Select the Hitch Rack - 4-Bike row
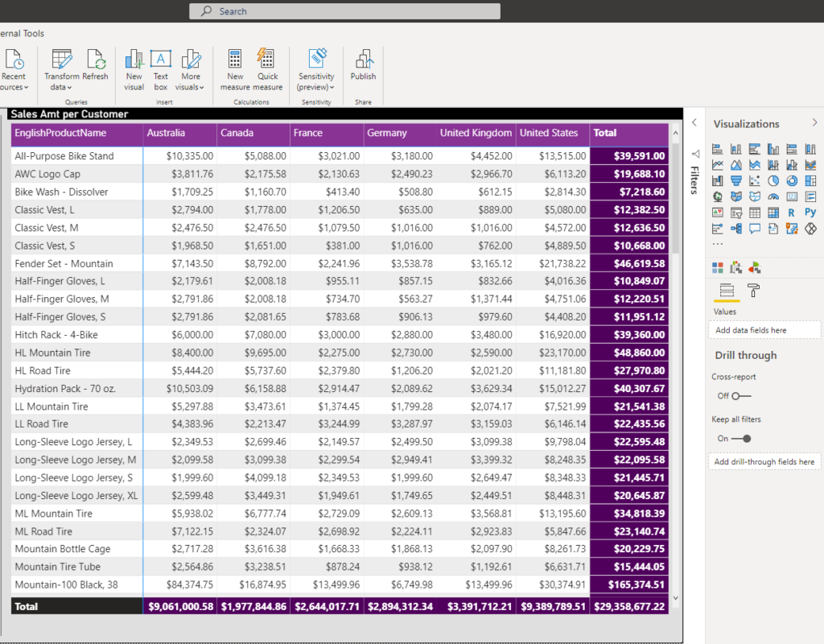 (340, 335)
